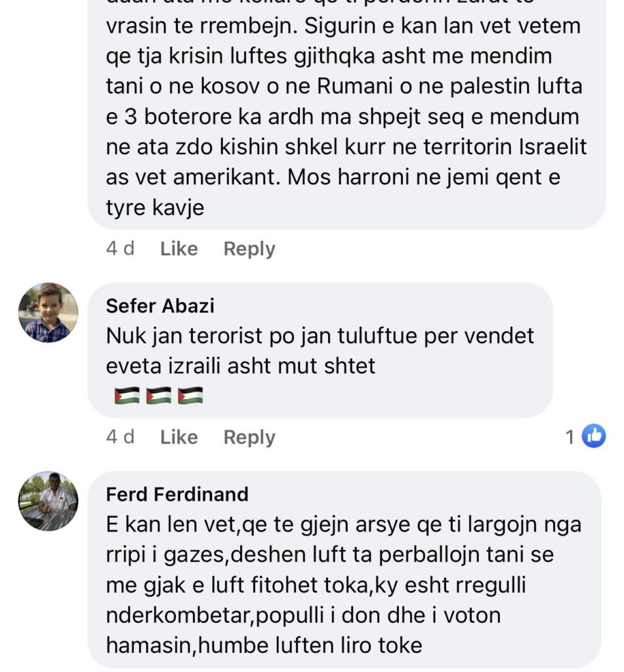View reaction count '1' on Sefer's comment
Screen dimensions: 624x672
click(x=570, y=437)
